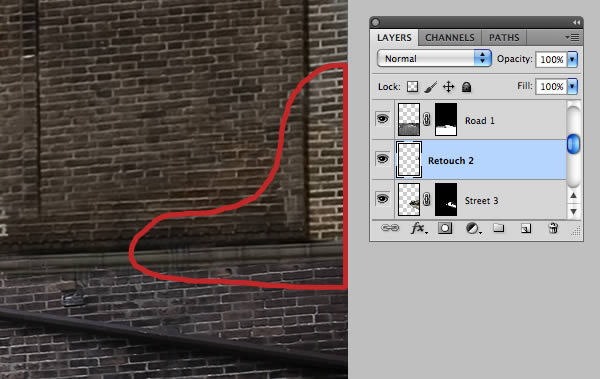The height and width of the screenshot is (379, 600).
Task: Toggle lock transparent pixels icon
Action: click(412, 87)
